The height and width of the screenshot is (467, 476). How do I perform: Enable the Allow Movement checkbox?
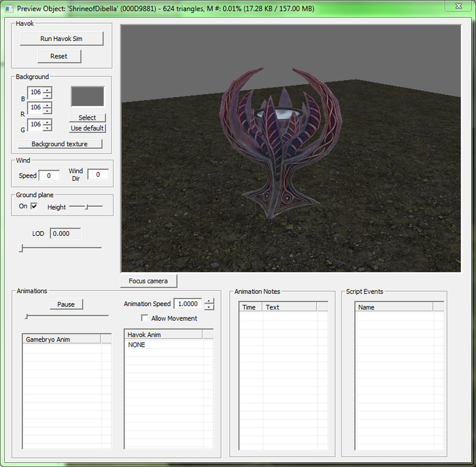pyautogui.click(x=145, y=318)
